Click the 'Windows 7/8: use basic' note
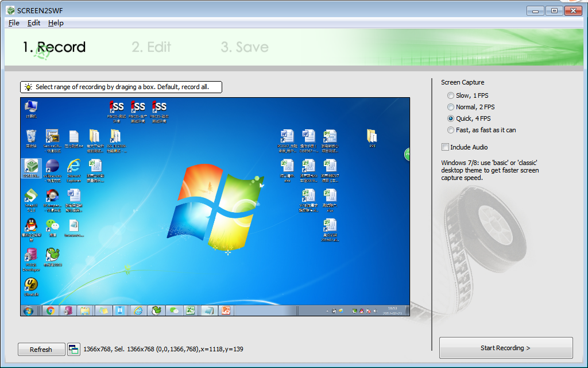 490,170
